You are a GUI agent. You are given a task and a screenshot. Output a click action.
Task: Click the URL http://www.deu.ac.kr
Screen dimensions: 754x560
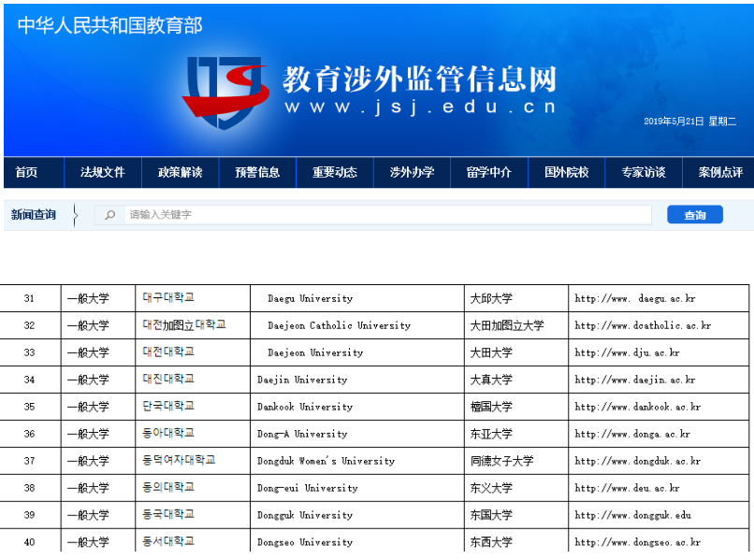tap(627, 488)
